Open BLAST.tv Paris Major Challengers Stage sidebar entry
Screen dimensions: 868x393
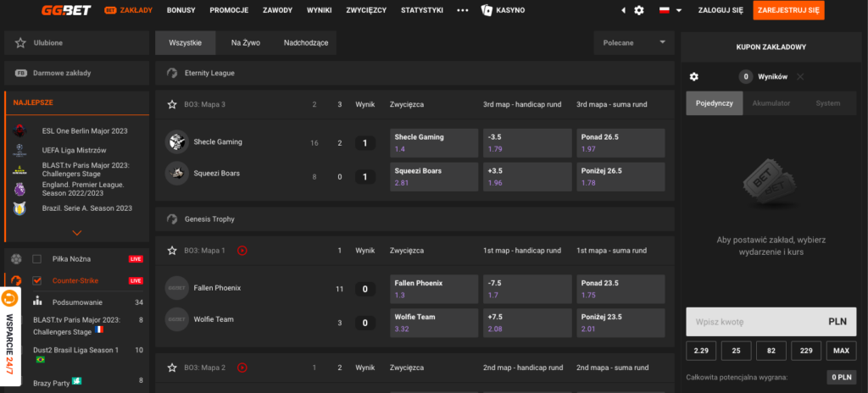click(76, 326)
